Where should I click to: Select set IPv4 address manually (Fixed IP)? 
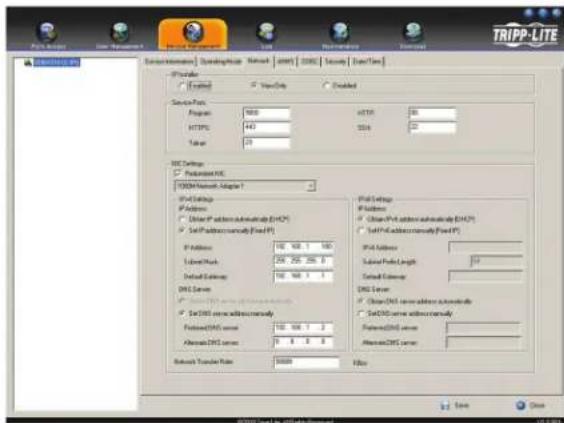(182, 230)
